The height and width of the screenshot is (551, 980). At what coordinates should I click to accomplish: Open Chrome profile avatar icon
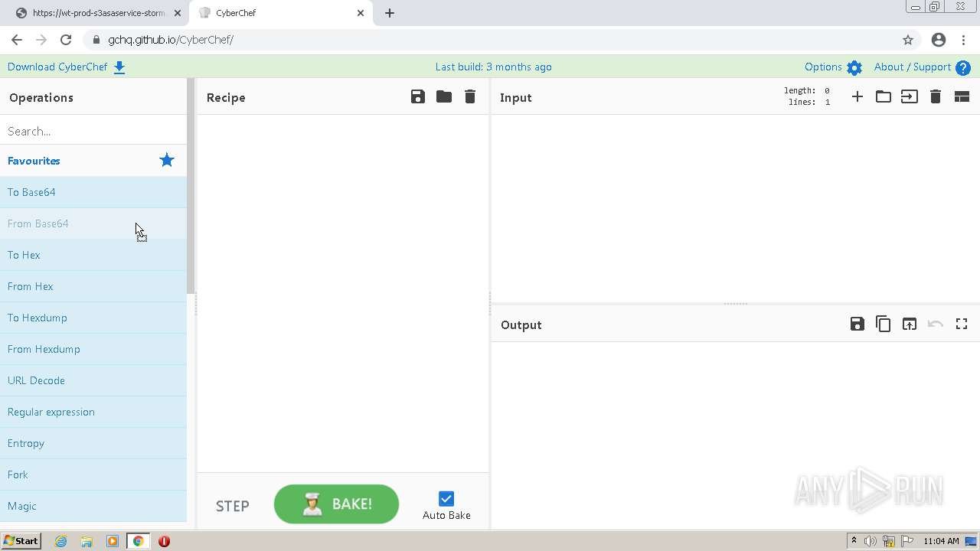click(x=939, y=40)
